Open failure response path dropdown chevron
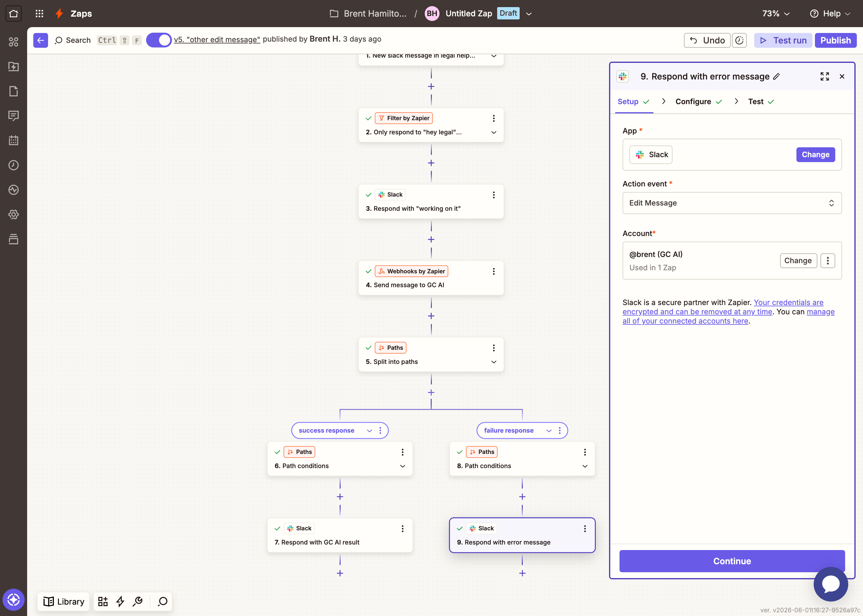Viewport: 863px width, 616px height. (549, 430)
